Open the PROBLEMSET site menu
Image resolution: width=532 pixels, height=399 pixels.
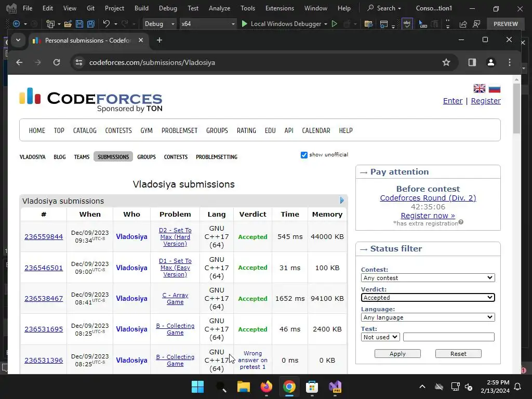click(179, 130)
